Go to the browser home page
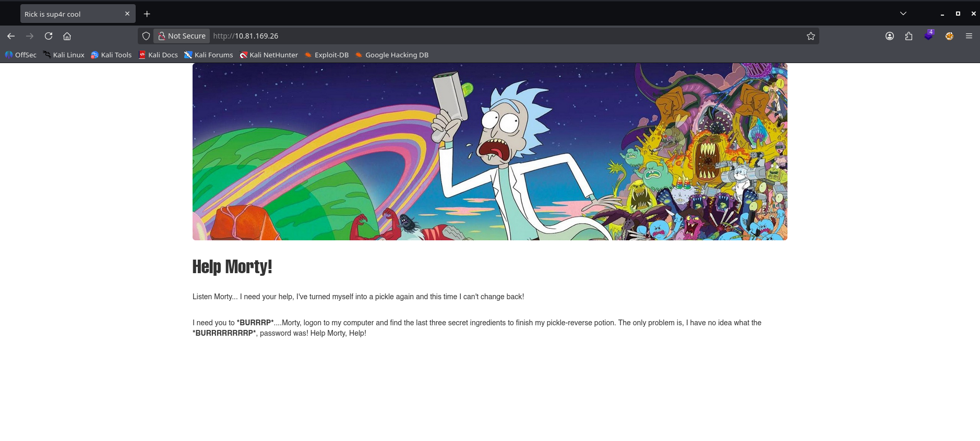 coord(67,36)
